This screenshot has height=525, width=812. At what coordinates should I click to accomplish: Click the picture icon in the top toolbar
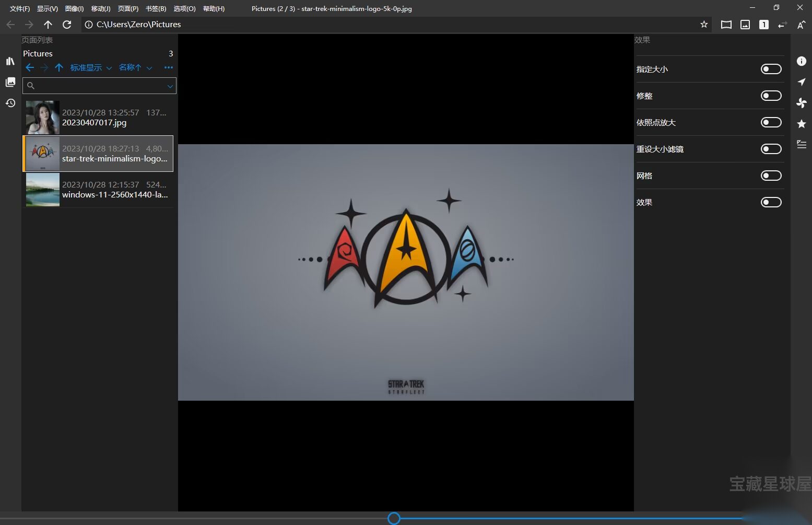(x=745, y=25)
